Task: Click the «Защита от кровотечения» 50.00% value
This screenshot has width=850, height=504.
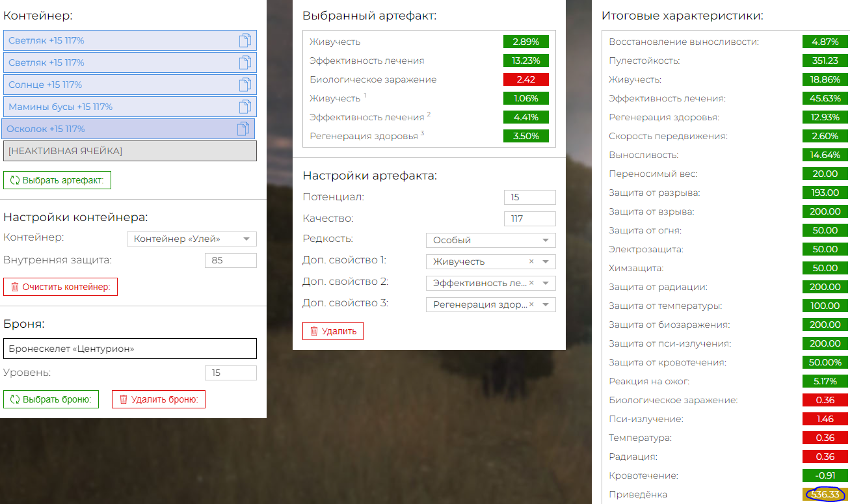Action: [825, 362]
